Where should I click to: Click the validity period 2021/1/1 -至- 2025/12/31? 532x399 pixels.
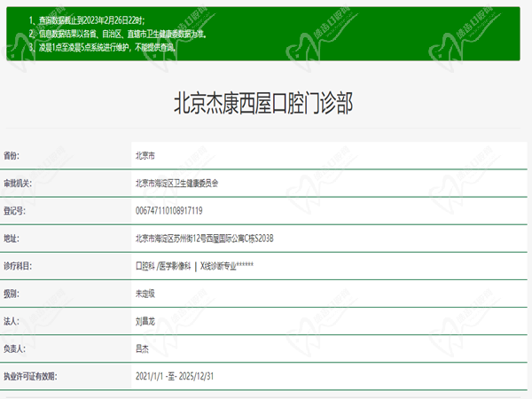175,376
